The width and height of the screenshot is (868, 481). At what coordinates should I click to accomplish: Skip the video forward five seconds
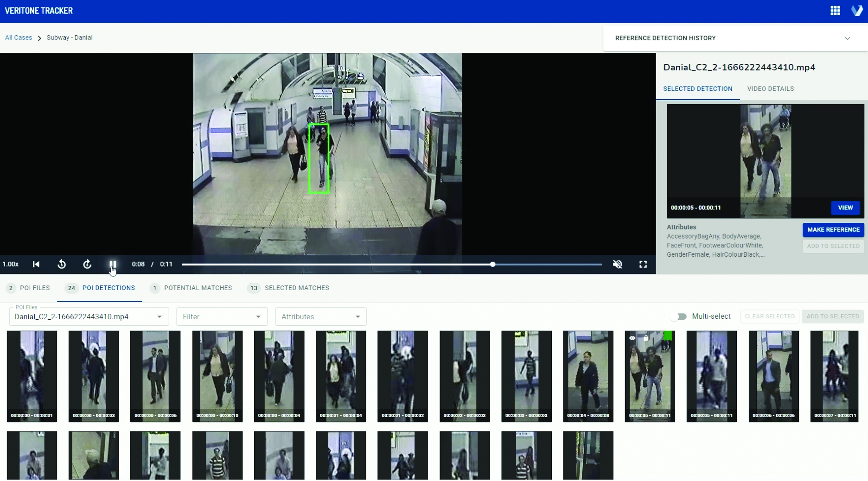pos(87,264)
